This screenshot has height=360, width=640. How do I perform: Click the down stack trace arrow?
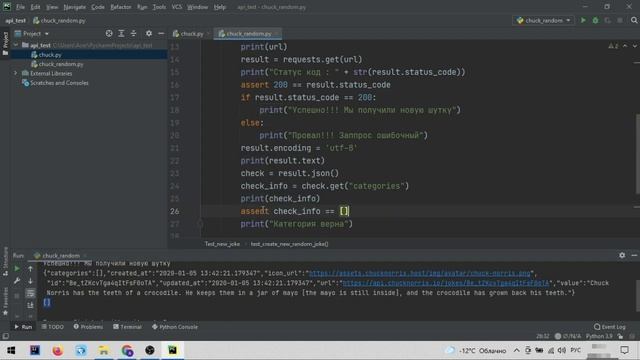tap(31, 281)
